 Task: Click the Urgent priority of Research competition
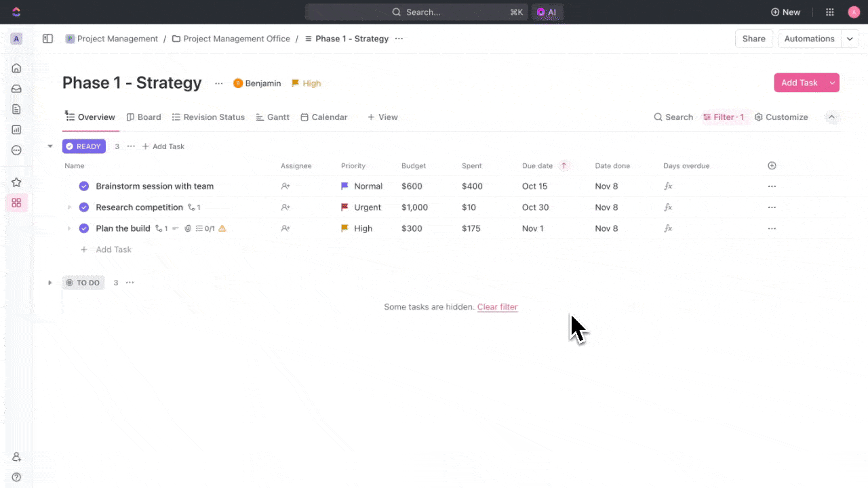[361, 207]
